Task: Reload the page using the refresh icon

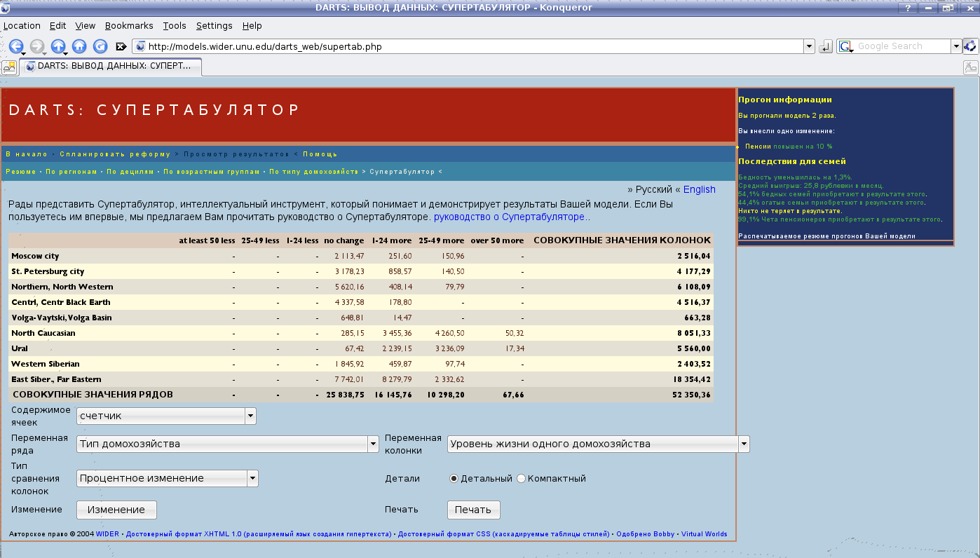Action: 100,46
